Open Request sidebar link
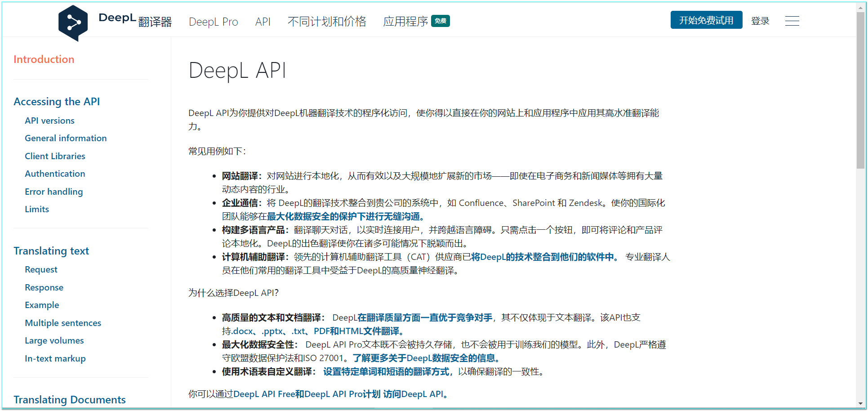 41,269
